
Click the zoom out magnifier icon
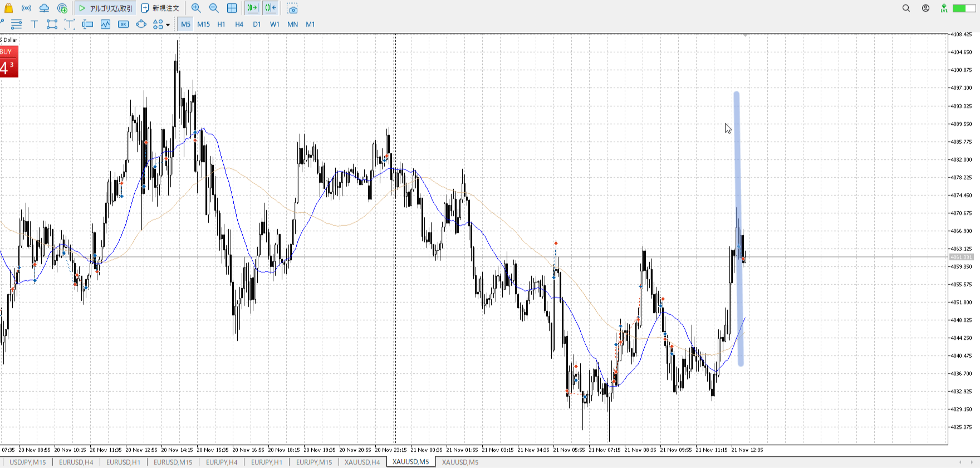(x=214, y=8)
